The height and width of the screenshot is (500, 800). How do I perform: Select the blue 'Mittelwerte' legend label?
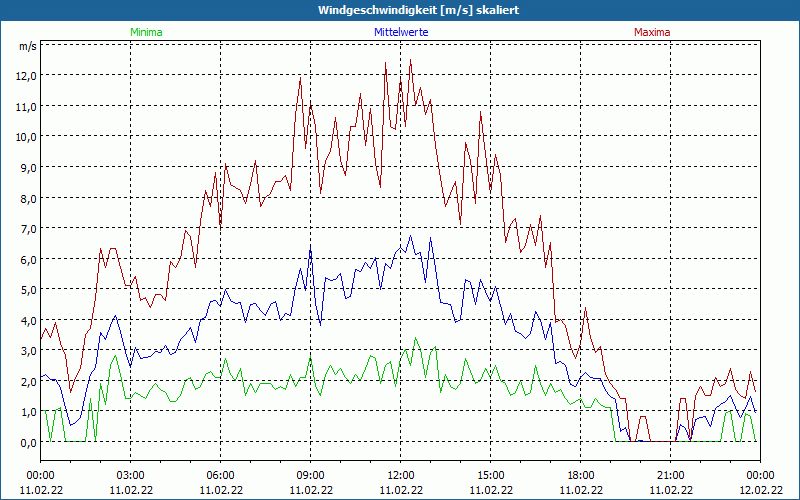coord(401,32)
